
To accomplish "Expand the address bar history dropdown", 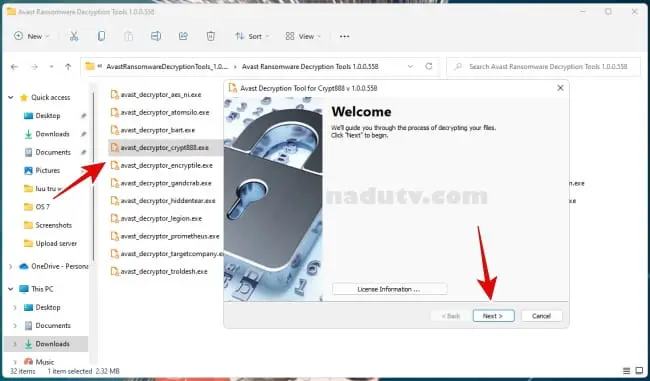I will 410,67.
